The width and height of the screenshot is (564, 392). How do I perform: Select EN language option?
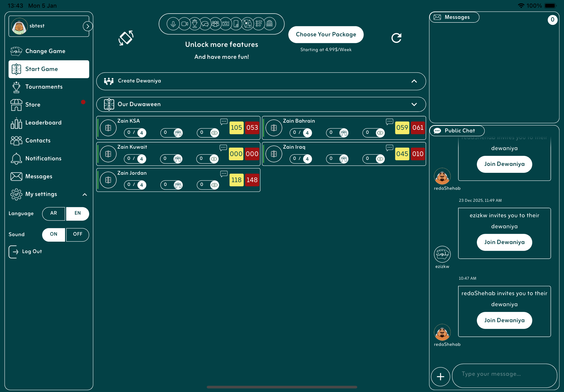(x=78, y=213)
